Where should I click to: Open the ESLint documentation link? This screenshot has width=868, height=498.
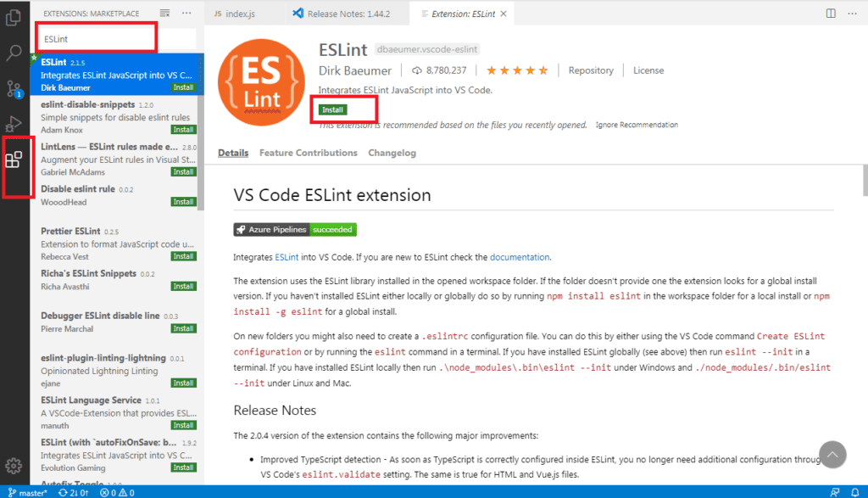click(520, 256)
